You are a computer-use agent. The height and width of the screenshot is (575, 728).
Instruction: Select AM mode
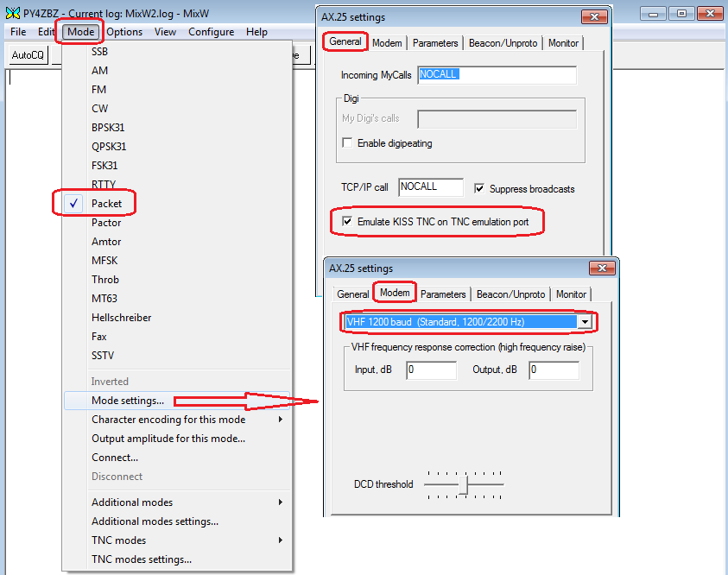point(177,71)
